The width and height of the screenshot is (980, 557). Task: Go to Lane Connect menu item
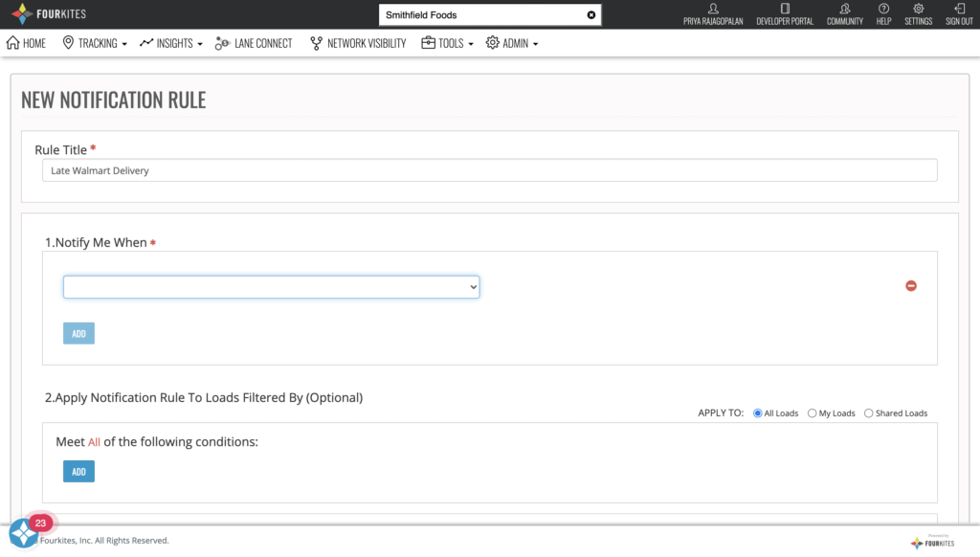pos(254,43)
